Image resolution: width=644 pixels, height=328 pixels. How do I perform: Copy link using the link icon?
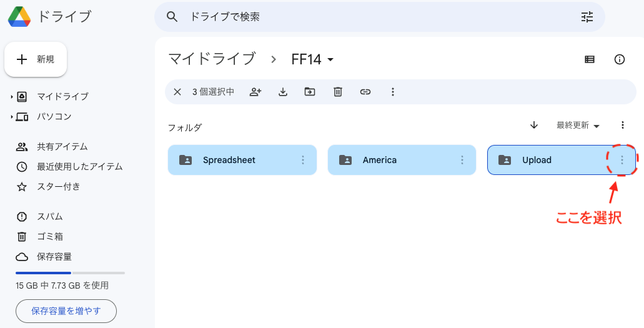click(365, 92)
